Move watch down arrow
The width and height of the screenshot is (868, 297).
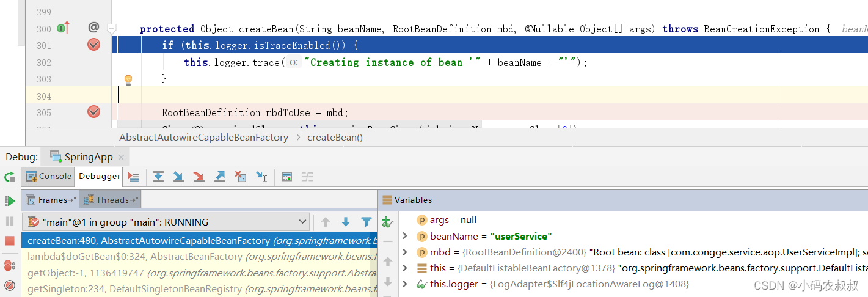tap(387, 282)
